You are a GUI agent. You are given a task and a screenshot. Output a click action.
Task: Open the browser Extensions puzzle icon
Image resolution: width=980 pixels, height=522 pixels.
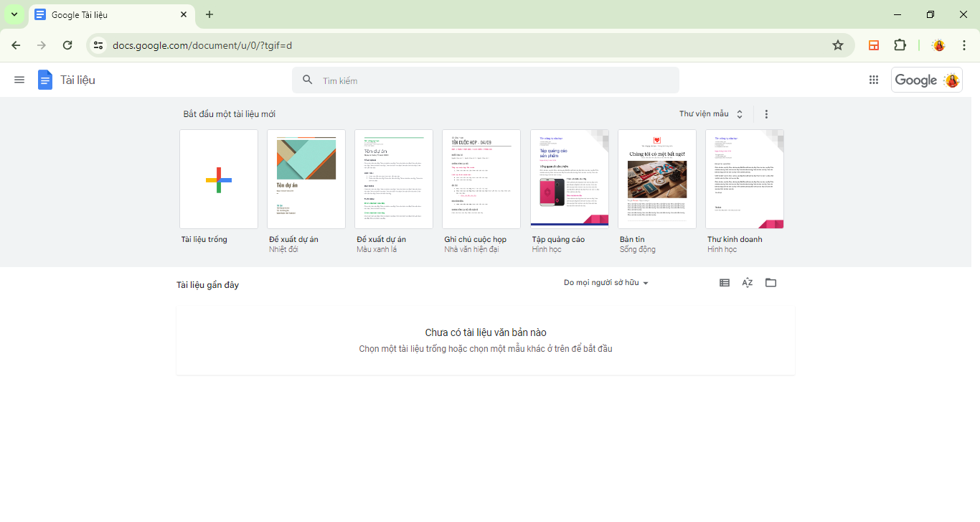[x=900, y=45]
